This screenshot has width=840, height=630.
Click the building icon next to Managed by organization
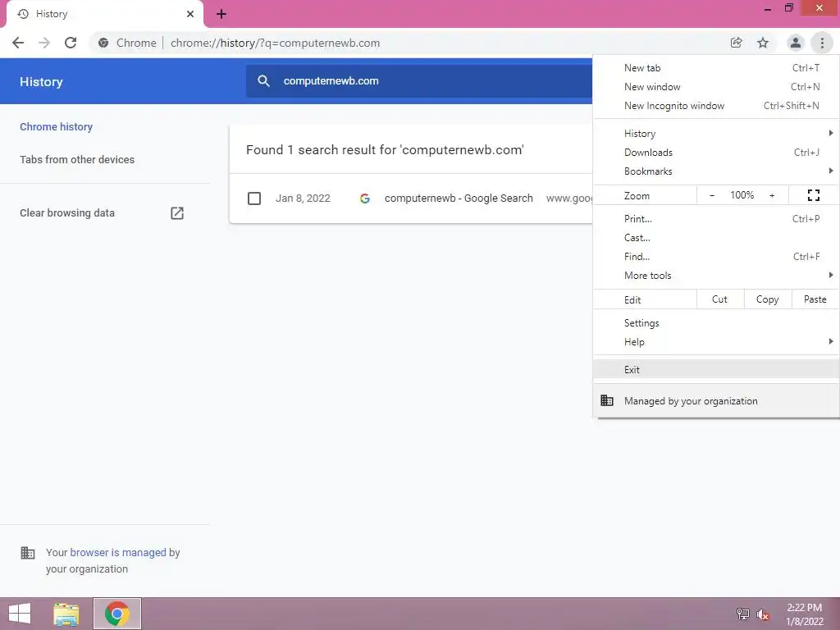coord(607,400)
